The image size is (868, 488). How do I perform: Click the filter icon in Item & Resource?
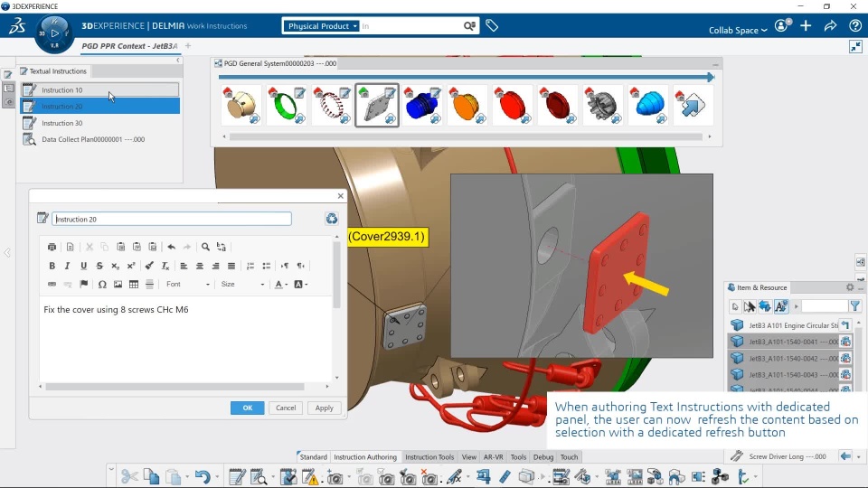[x=854, y=306]
